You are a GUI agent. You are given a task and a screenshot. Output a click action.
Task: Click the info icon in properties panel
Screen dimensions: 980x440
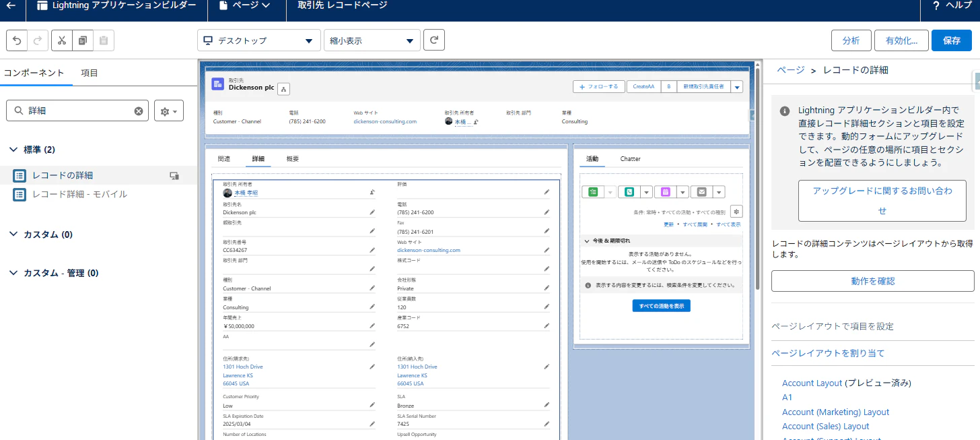(x=785, y=111)
